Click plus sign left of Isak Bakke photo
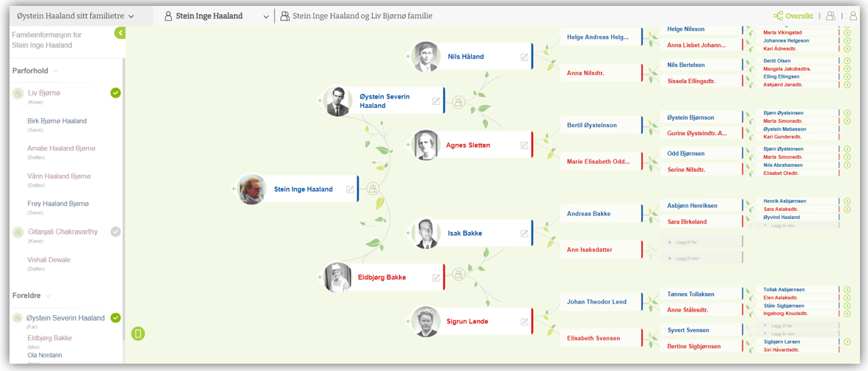Viewport: 868px width, 371px height. (408, 233)
